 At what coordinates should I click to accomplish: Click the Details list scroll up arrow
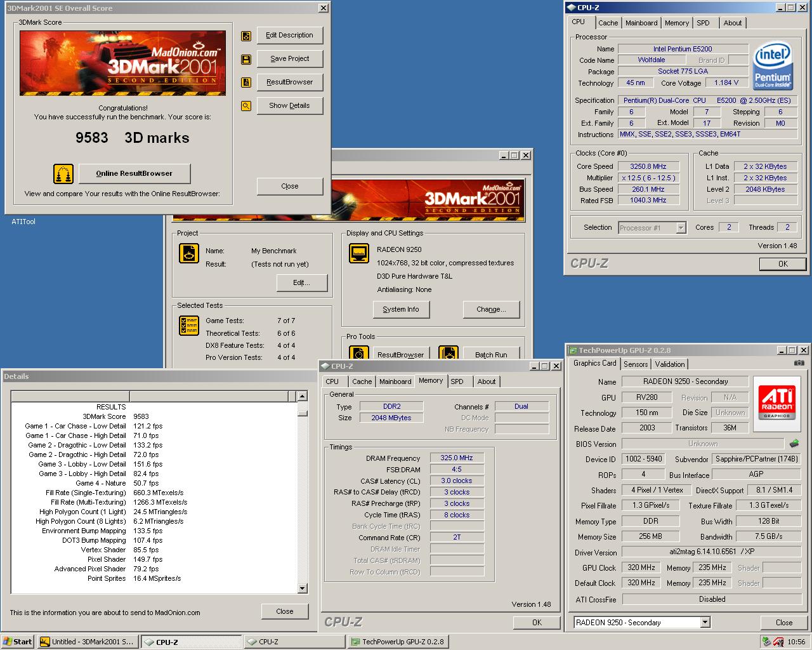click(x=303, y=396)
